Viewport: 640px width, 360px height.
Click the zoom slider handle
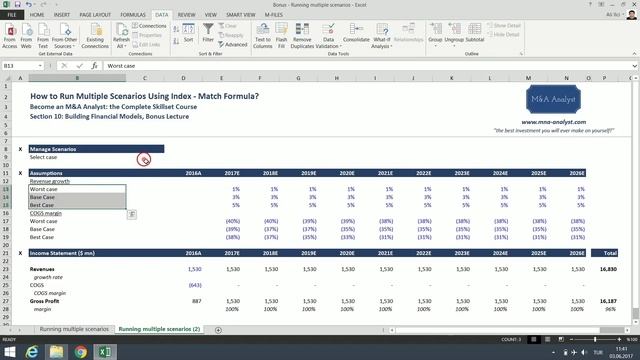pyautogui.click(x=595, y=340)
